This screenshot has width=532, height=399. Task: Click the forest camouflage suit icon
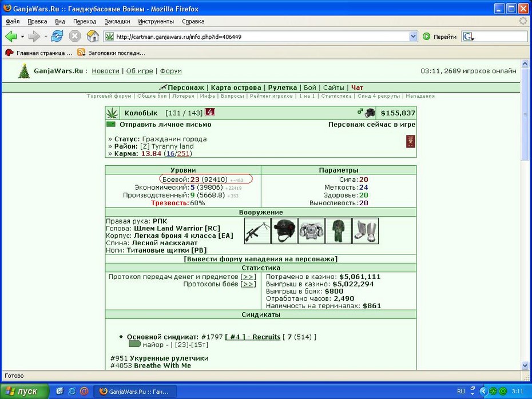[338, 231]
